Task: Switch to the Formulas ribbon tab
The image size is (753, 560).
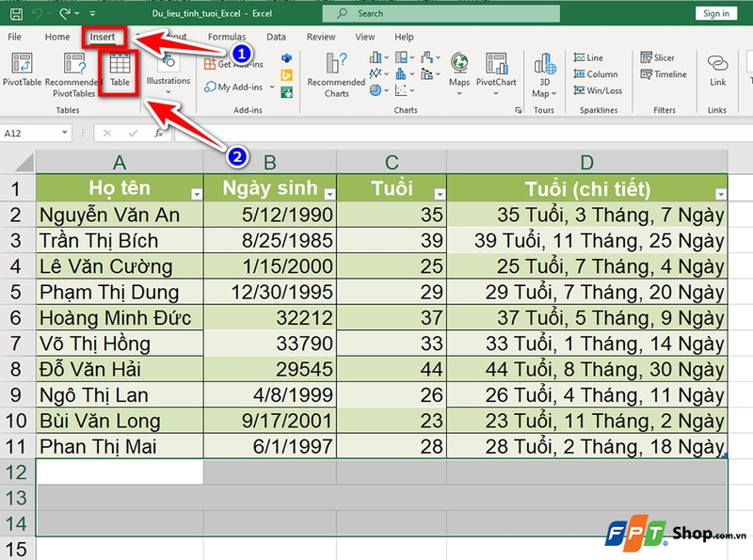Action: (x=227, y=37)
